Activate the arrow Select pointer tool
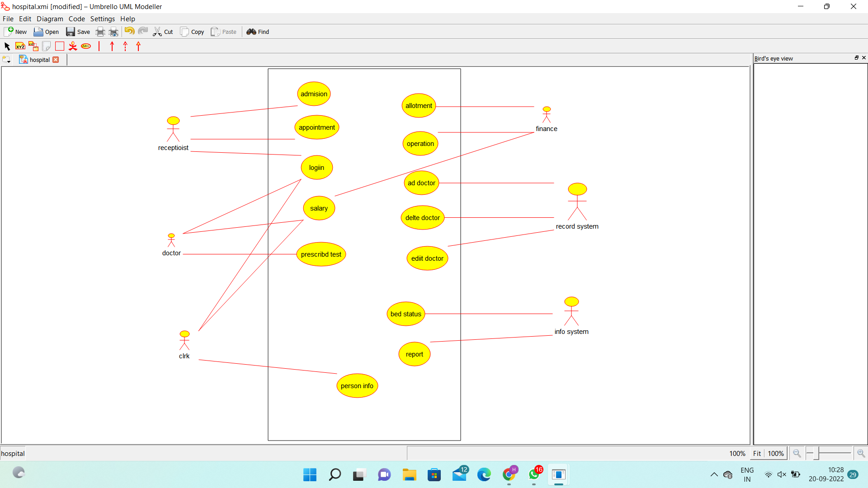 click(x=7, y=46)
